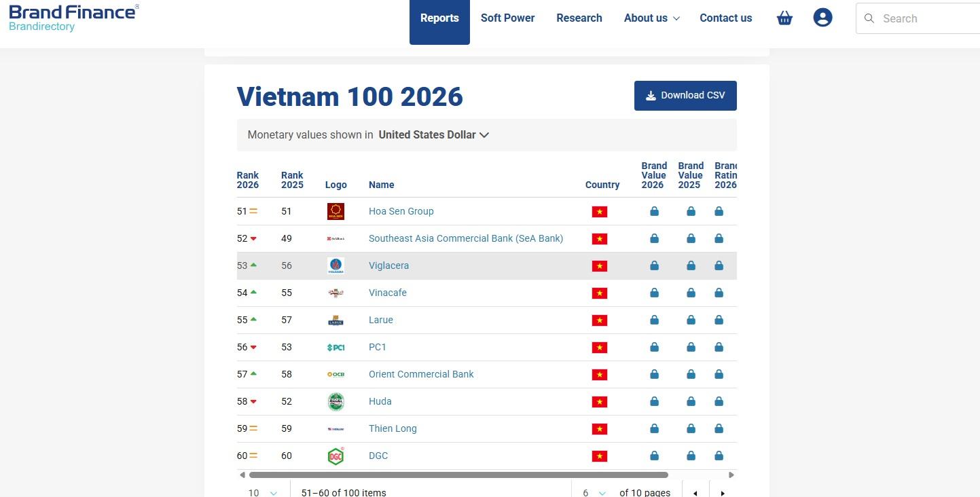
Task: Click the Larue logo
Action: pyautogui.click(x=335, y=320)
